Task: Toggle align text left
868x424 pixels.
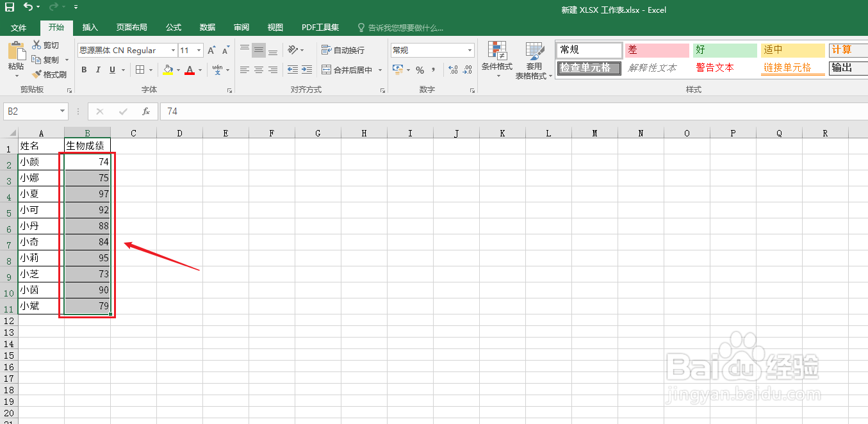Action: (245, 70)
